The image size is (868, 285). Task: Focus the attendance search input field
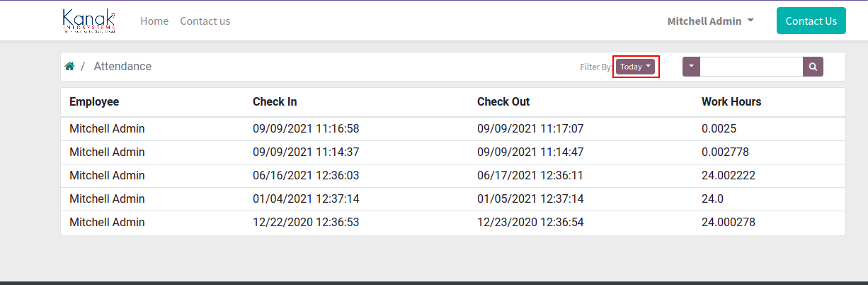coord(751,67)
